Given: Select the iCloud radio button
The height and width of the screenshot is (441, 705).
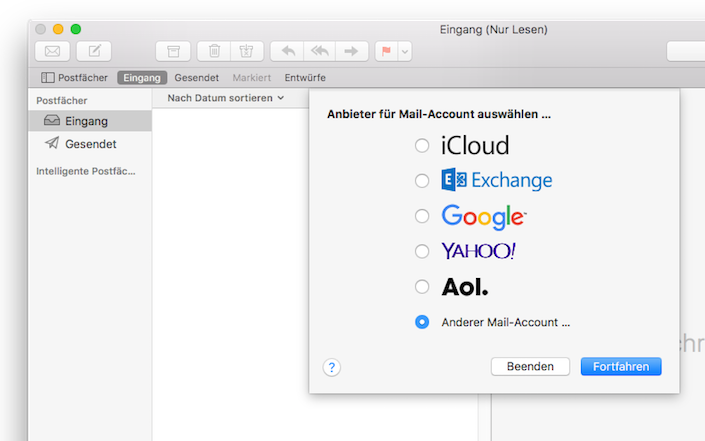Looking at the screenshot, I should (x=422, y=146).
